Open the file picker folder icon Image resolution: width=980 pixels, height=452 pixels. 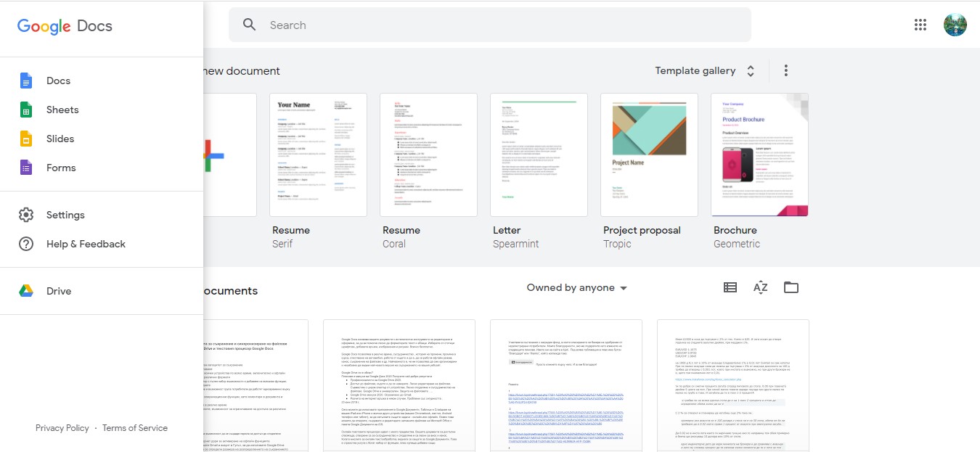[791, 287]
